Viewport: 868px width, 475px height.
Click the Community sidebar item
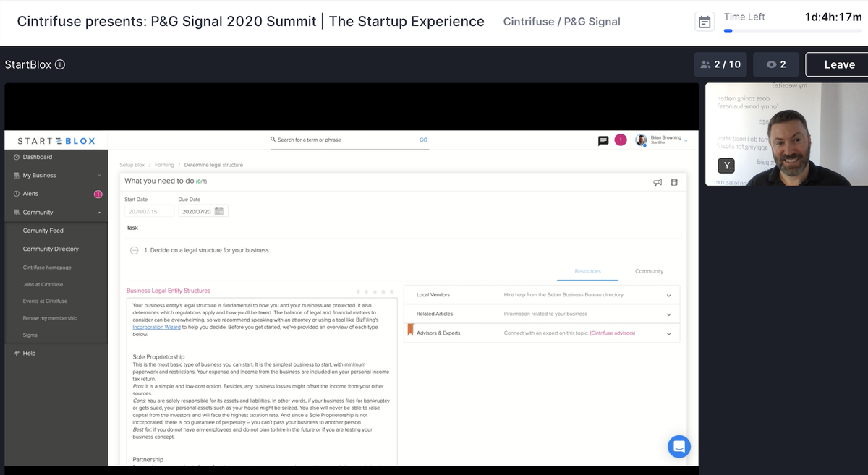[38, 213]
